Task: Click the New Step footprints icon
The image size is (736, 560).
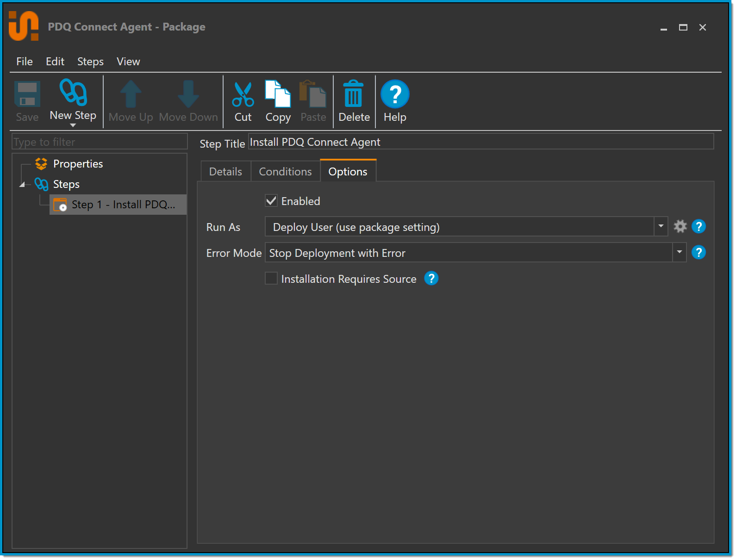Action: [x=73, y=92]
